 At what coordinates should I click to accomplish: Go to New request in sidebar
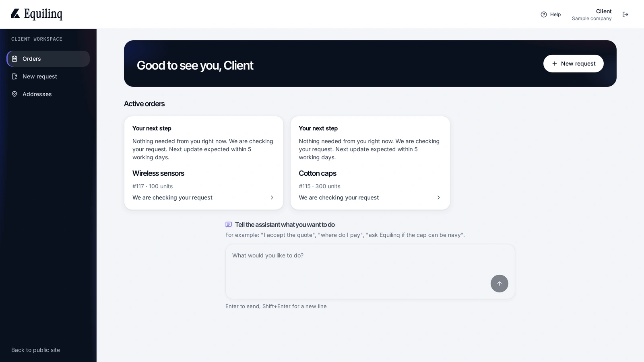(x=48, y=76)
